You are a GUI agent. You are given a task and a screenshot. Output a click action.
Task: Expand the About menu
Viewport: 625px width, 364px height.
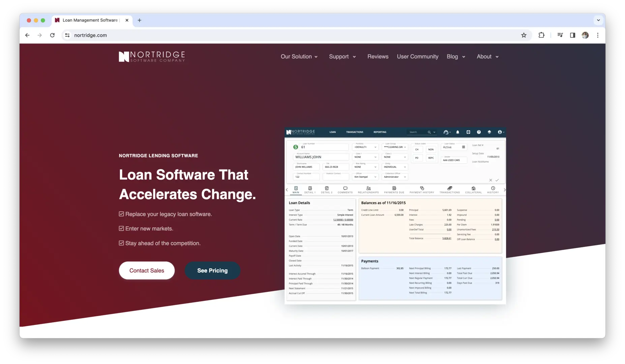487,57
